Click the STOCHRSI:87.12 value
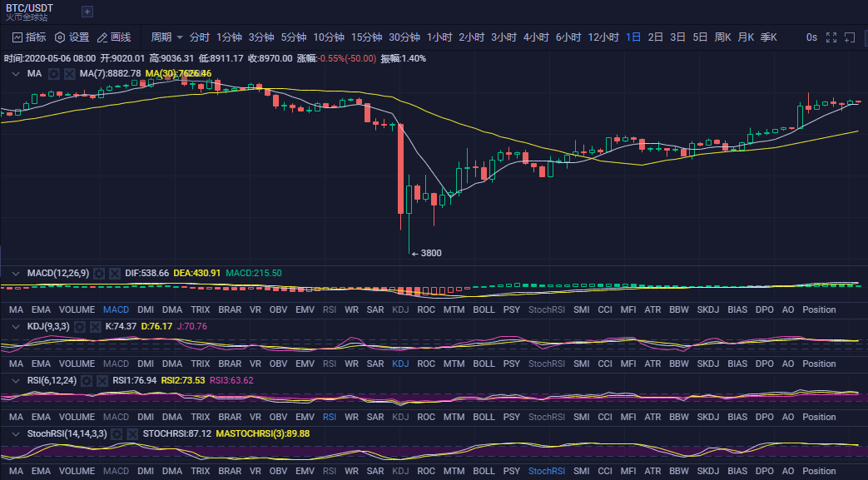Viewport: 868px width, 480px height. pyautogui.click(x=177, y=433)
